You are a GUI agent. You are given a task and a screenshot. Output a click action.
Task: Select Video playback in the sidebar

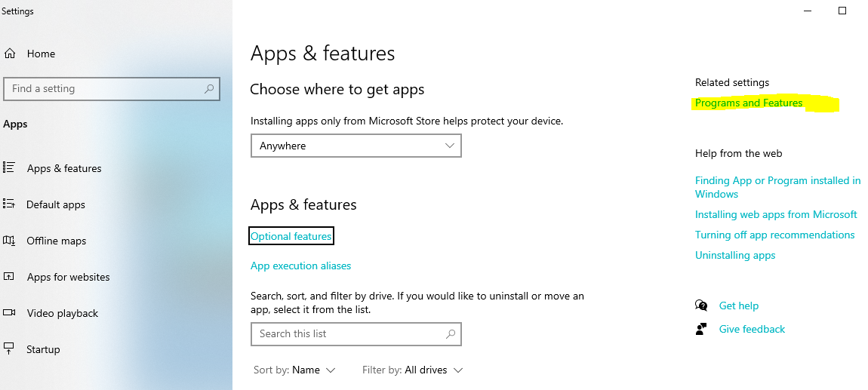coord(63,313)
